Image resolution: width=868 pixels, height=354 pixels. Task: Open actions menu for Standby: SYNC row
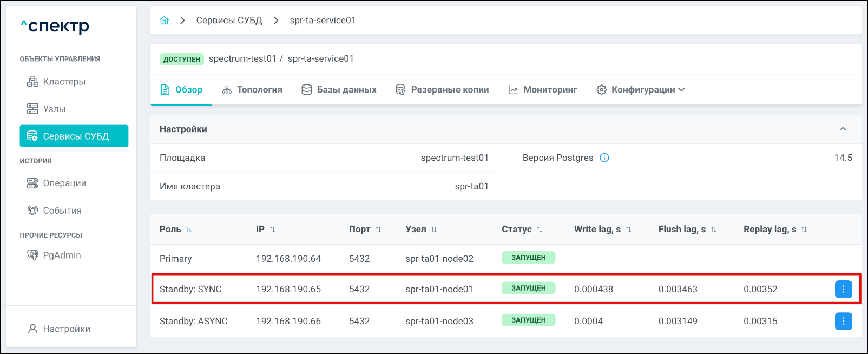click(x=843, y=290)
